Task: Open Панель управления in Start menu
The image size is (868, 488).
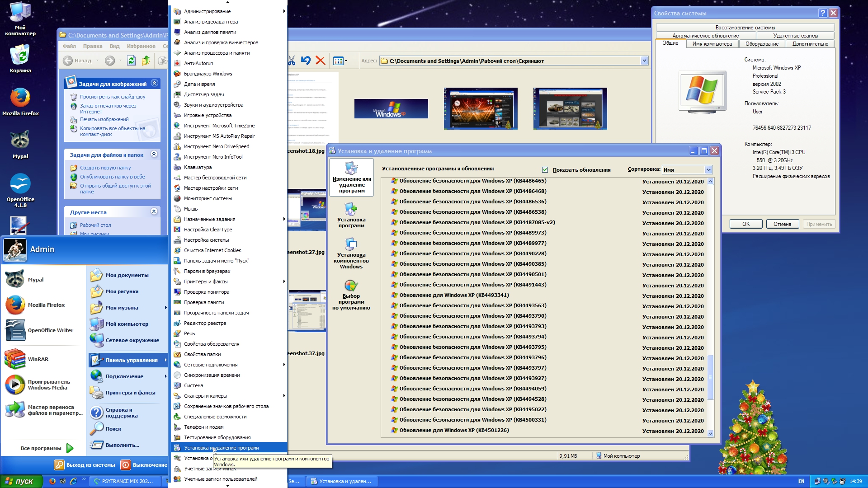Action: click(128, 360)
